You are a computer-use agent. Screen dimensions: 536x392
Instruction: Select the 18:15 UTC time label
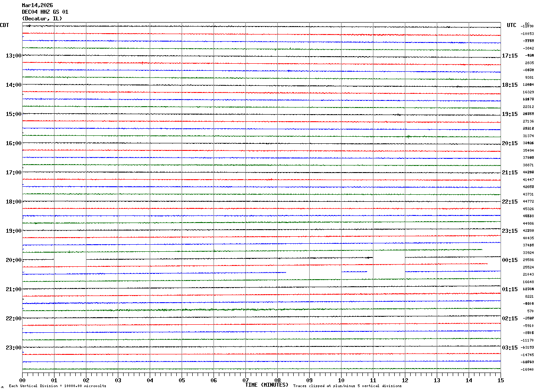point(510,85)
